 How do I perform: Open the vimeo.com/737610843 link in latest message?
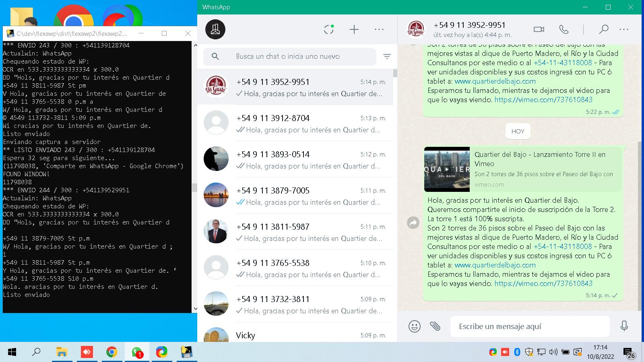point(543,284)
